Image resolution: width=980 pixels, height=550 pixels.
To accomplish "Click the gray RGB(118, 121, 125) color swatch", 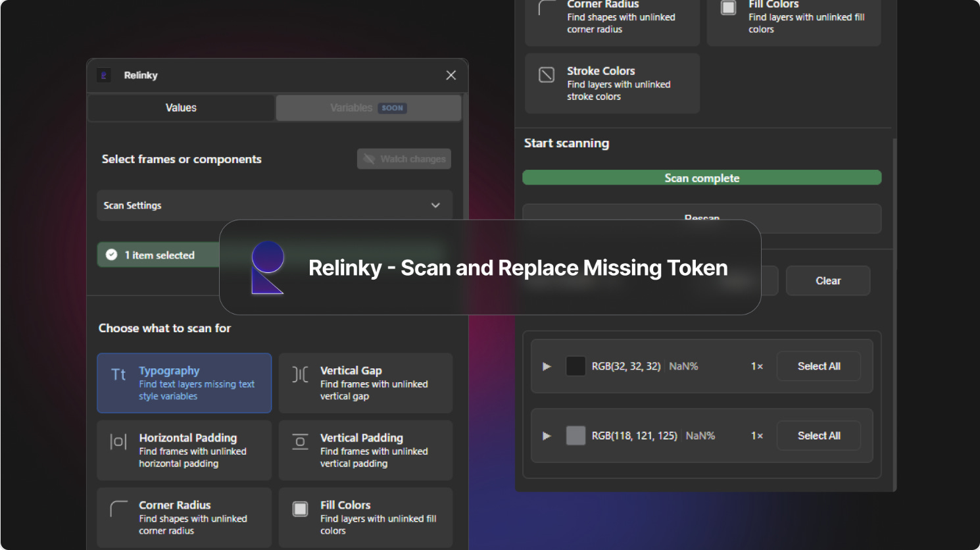I will (x=576, y=436).
